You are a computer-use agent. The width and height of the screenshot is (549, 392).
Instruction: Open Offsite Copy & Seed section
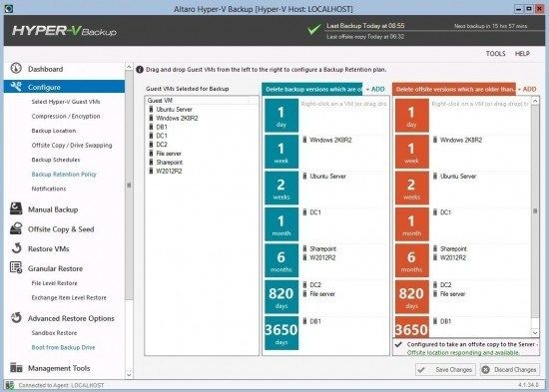pos(61,229)
